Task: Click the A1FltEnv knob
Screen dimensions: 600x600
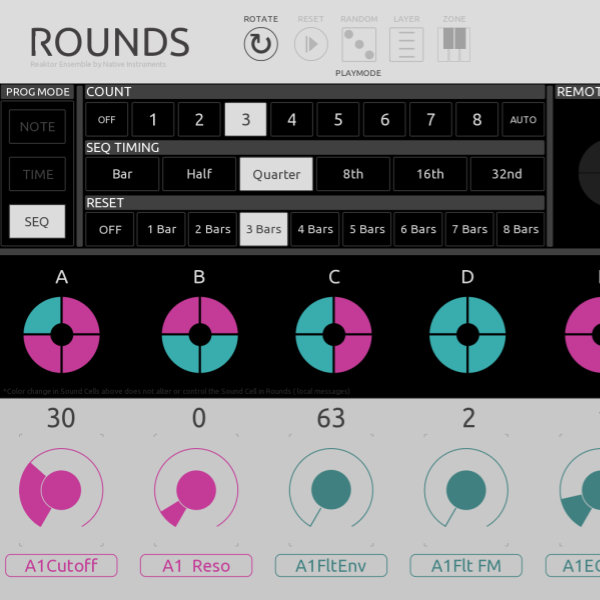Action: 331,489
